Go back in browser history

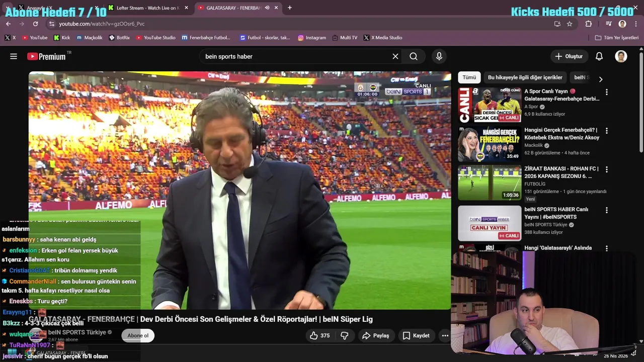[x=8, y=24]
